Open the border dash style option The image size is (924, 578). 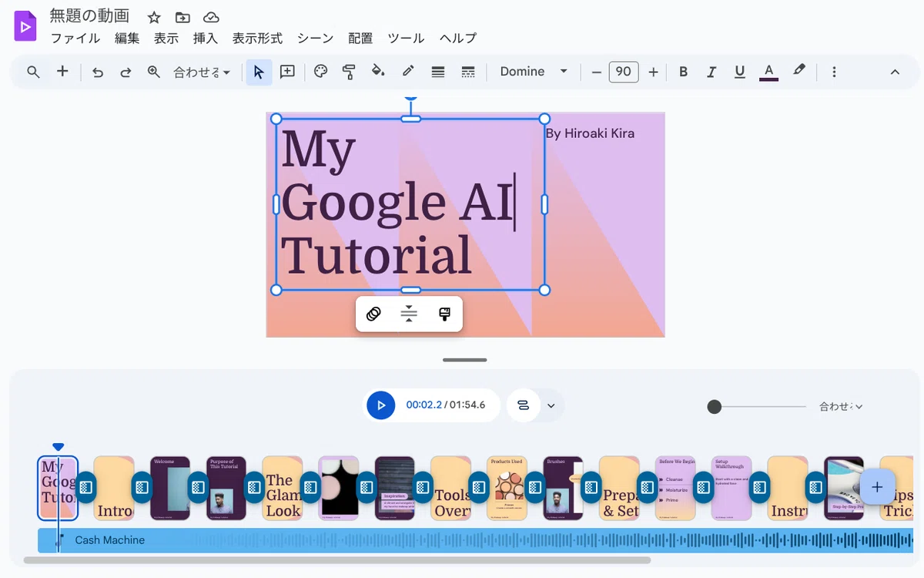pos(467,72)
